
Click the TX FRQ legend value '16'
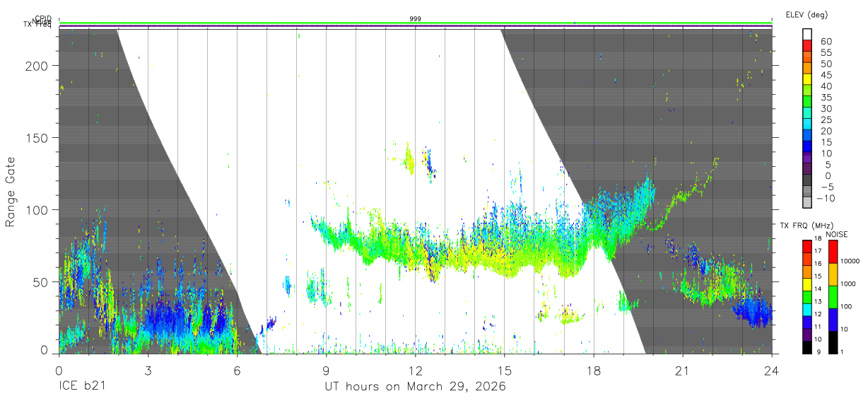pyautogui.click(x=817, y=264)
